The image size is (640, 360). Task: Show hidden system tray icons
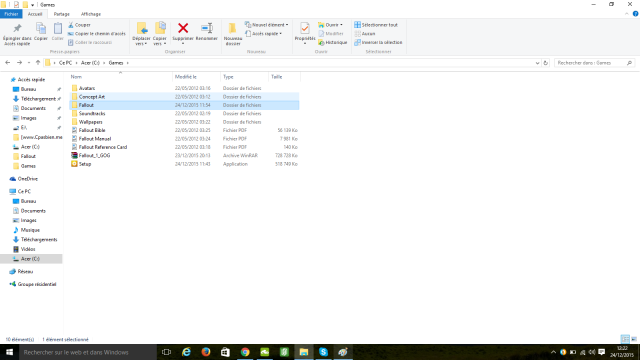[553, 352]
